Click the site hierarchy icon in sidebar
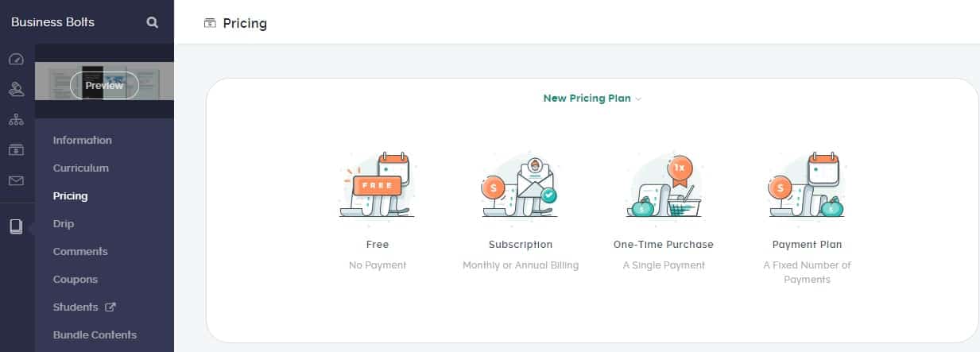 coord(16,120)
